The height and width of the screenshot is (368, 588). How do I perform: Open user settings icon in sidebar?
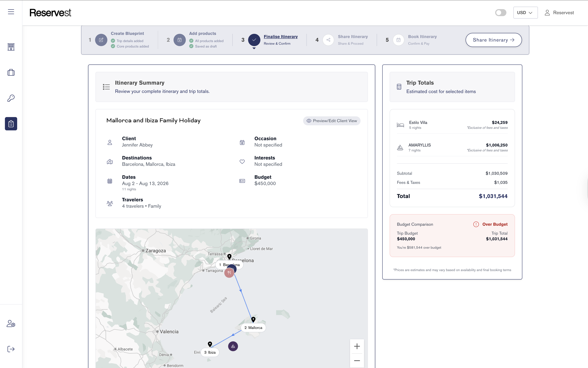tap(11, 323)
